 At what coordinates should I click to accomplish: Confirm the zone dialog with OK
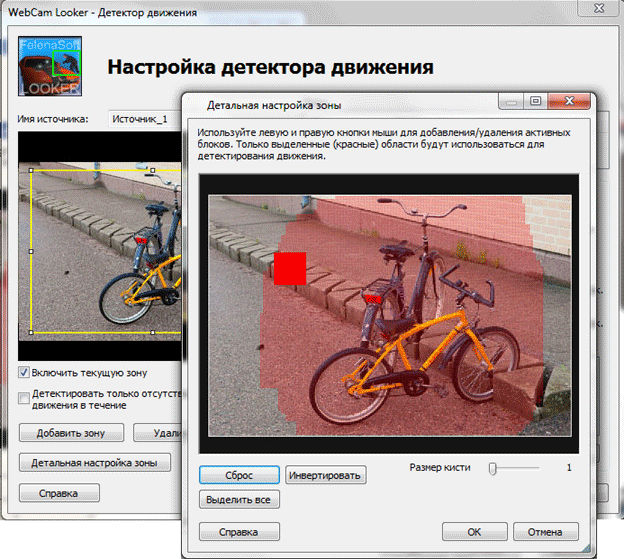click(x=474, y=532)
